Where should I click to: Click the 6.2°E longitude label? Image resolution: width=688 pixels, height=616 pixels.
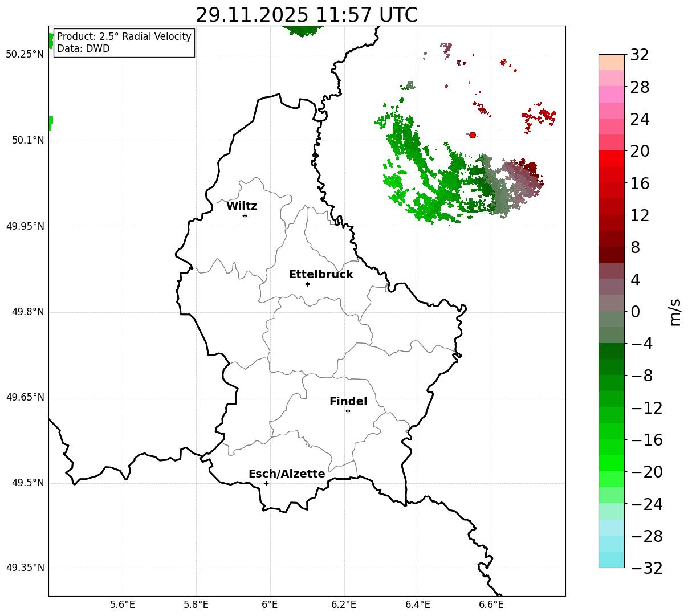click(344, 605)
